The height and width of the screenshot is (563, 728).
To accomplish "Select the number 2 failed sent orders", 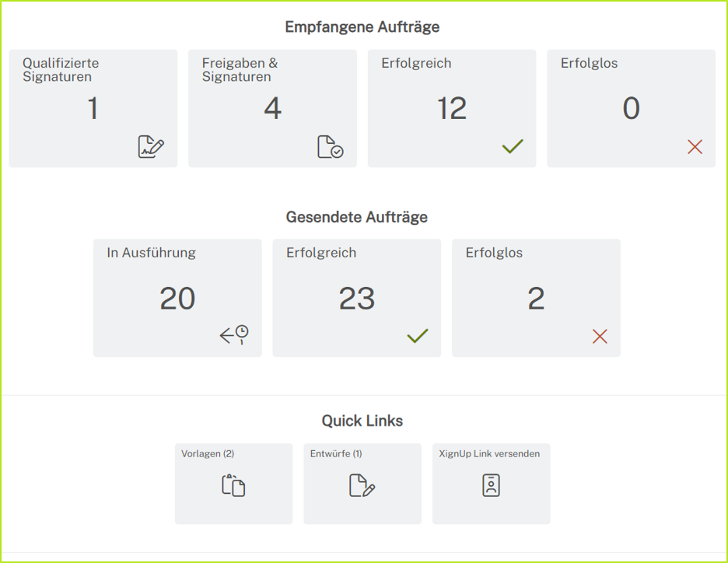I will [x=536, y=299].
